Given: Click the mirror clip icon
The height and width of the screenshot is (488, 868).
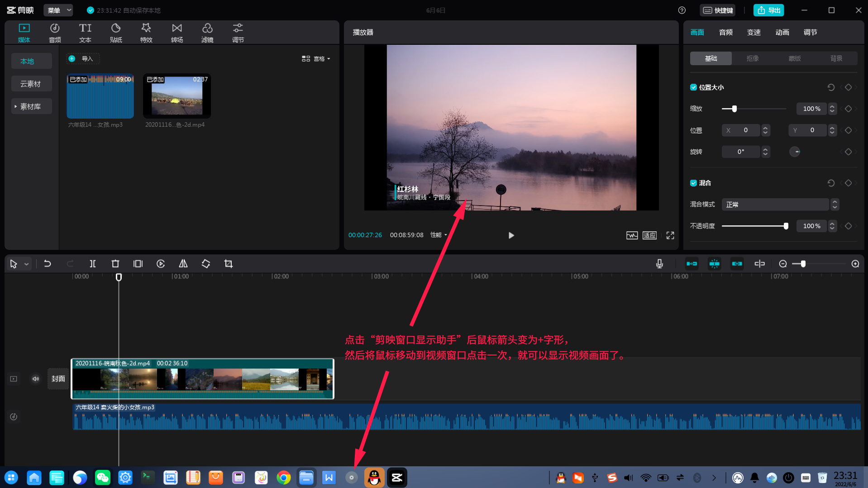Looking at the screenshot, I should click(183, 263).
